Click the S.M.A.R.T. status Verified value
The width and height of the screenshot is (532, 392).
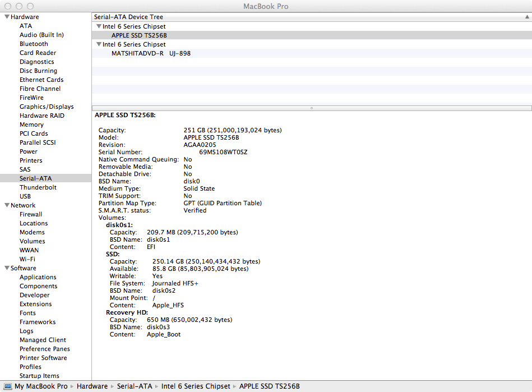(195, 210)
